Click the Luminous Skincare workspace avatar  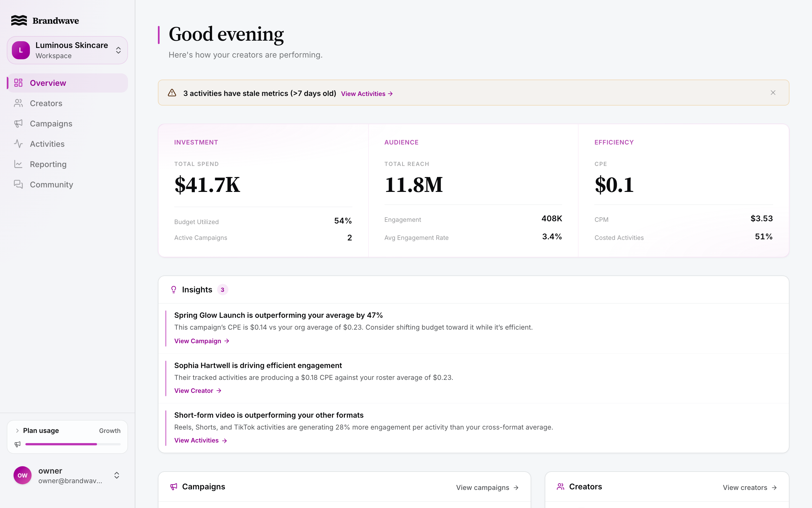[x=21, y=51]
